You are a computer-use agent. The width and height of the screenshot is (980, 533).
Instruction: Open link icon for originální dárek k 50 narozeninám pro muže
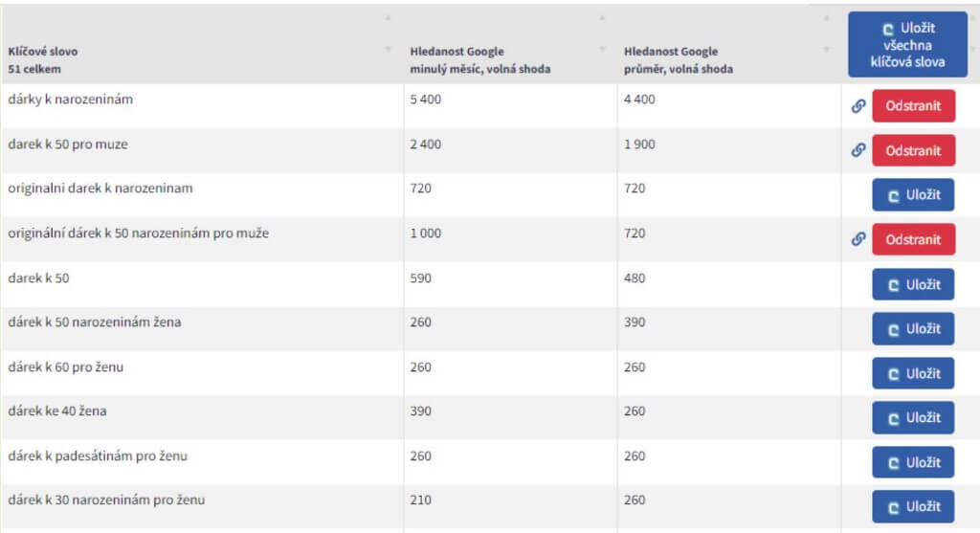tap(858, 238)
